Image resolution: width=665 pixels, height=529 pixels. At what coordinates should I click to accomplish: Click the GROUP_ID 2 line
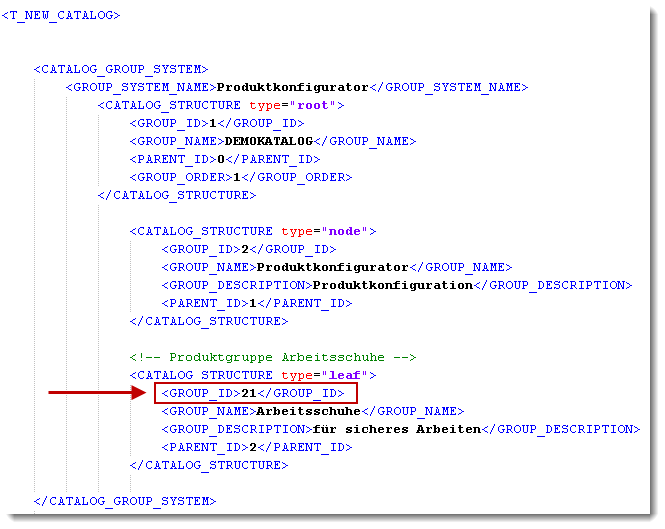(x=248, y=249)
